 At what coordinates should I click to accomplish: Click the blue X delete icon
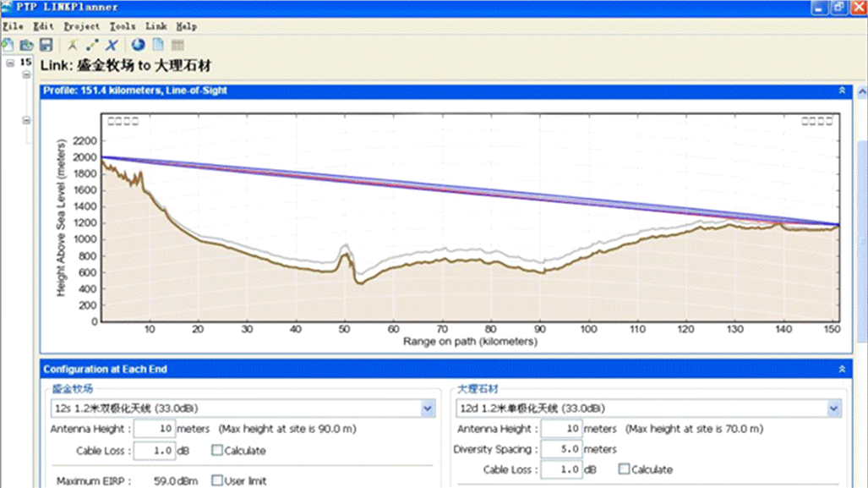click(112, 45)
